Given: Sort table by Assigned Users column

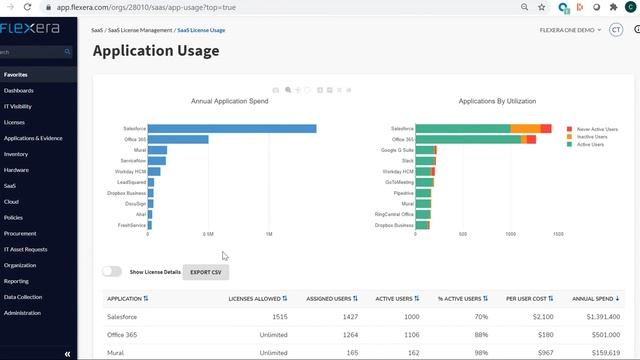Looking at the screenshot, I should click(x=355, y=299).
